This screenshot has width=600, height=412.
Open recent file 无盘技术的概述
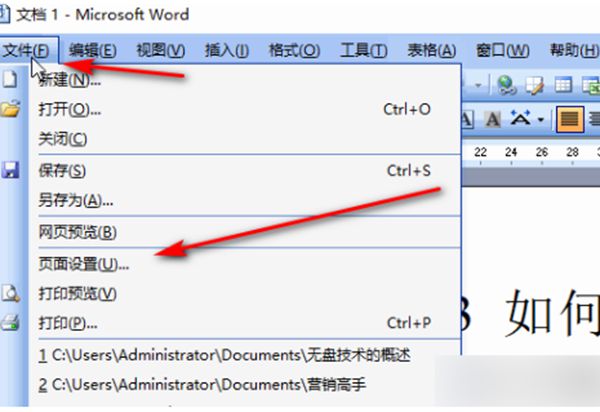[x=245, y=355]
